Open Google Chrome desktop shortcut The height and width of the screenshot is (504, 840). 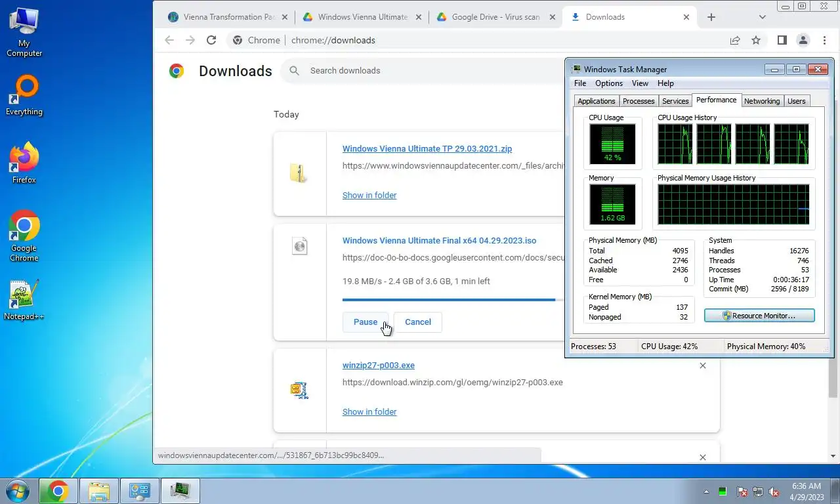tap(24, 236)
